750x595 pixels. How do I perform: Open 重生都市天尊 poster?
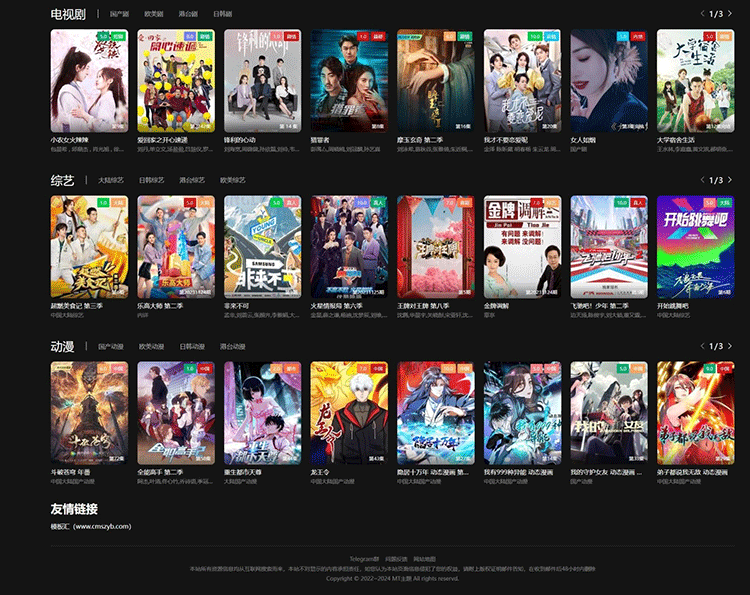pos(263,413)
